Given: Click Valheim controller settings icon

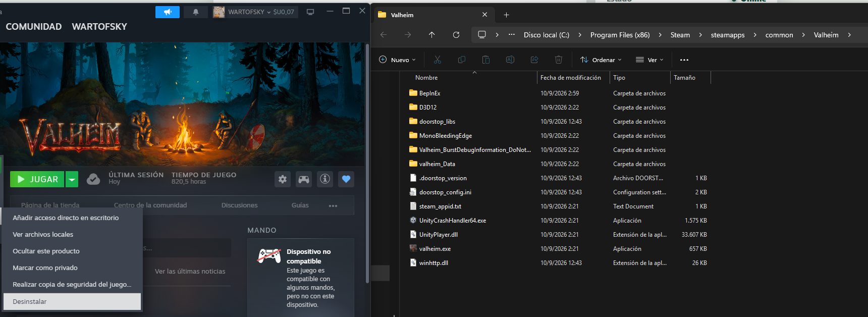Looking at the screenshot, I should pyautogui.click(x=304, y=179).
